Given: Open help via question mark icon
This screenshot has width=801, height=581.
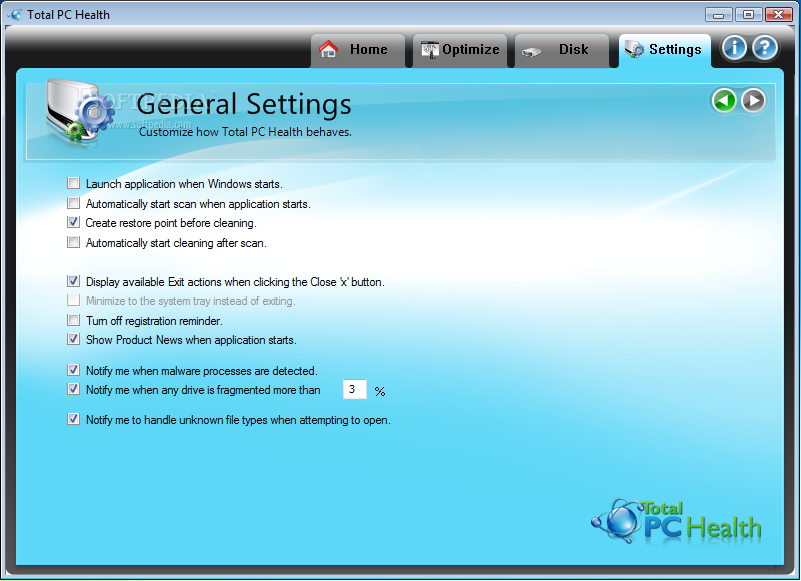Looking at the screenshot, I should [765, 48].
